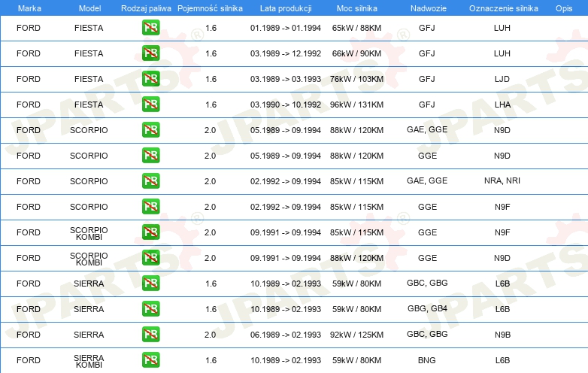This screenshot has height=373, width=588.
Task: Click SCORPIO KOMBI model in the 85kW row
Action: (89, 233)
